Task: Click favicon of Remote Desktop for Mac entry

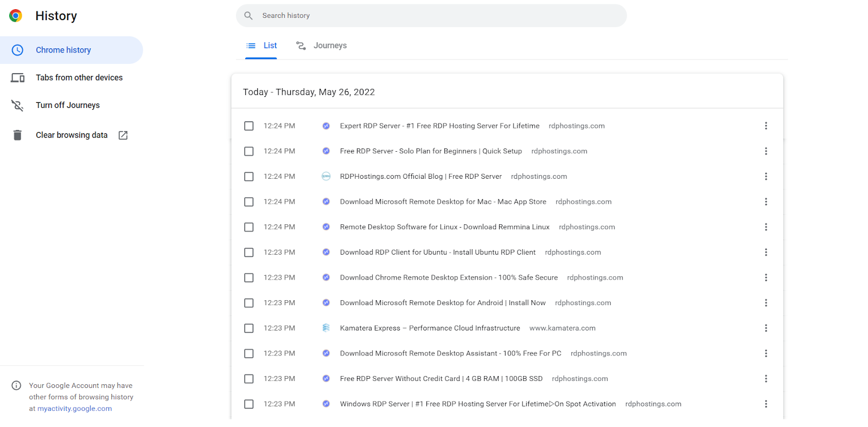Action: pos(326,202)
